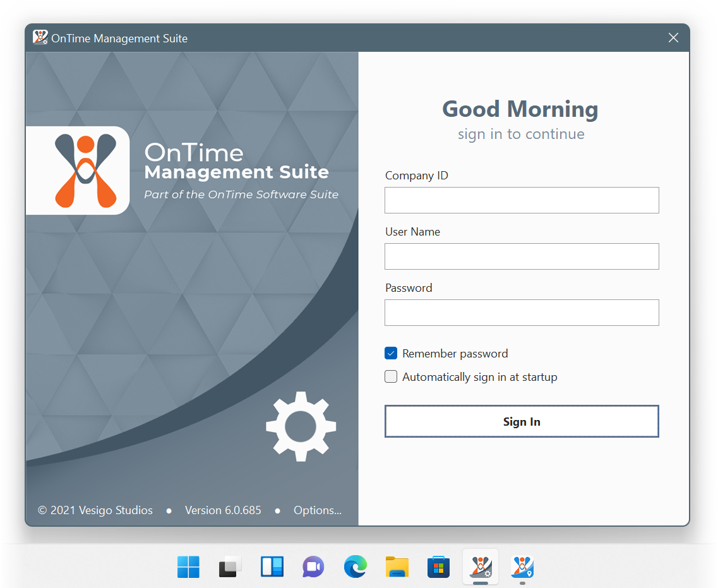Image resolution: width=718 pixels, height=588 pixels.
Task: Focus the Password input field
Action: pyautogui.click(x=522, y=313)
